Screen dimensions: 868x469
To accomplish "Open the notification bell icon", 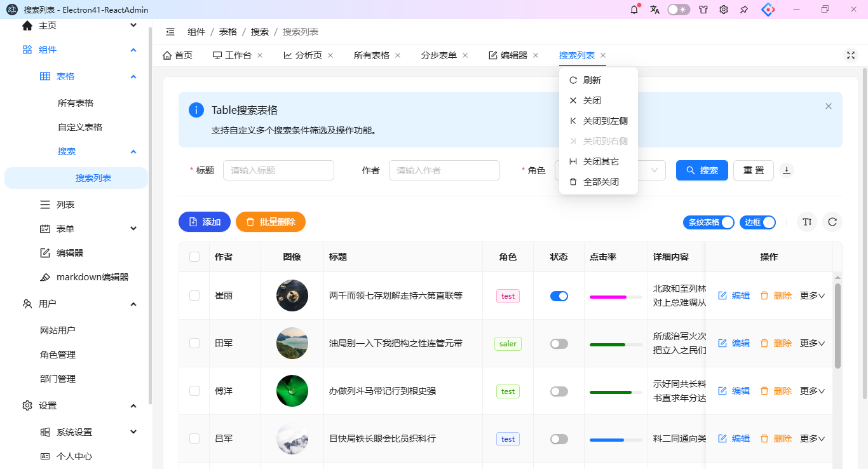I will pyautogui.click(x=634, y=10).
